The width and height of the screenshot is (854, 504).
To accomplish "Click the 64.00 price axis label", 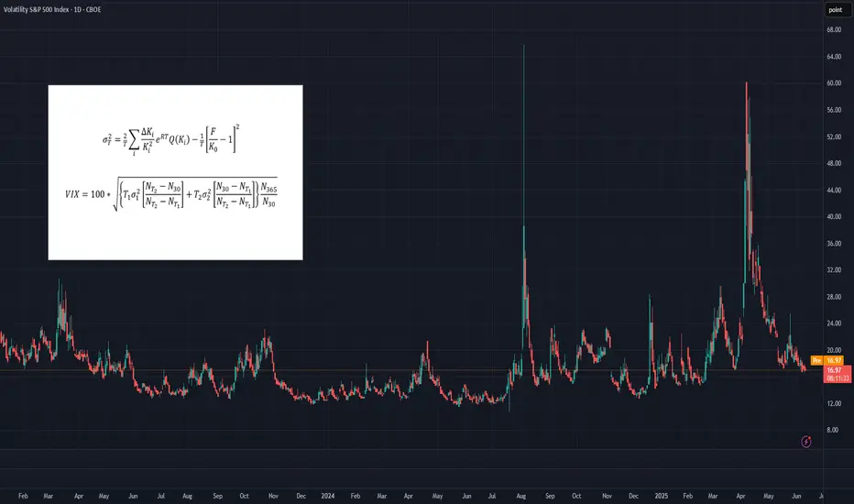I will (834, 57).
